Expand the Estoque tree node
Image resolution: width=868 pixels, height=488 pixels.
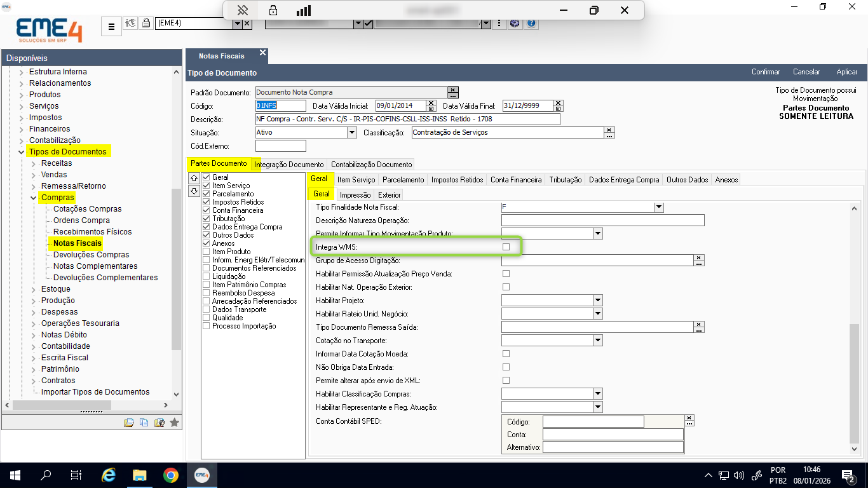click(x=33, y=289)
